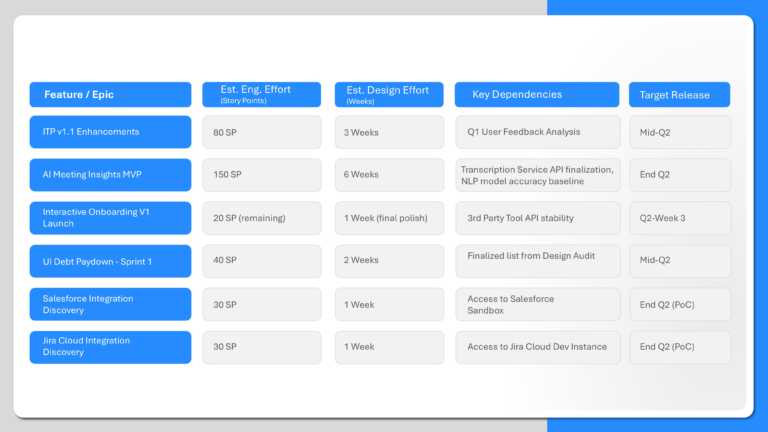Image resolution: width=768 pixels, height=432 pixels.
Task: Select the 3 Weeks cell
Action: coord(389,132)
